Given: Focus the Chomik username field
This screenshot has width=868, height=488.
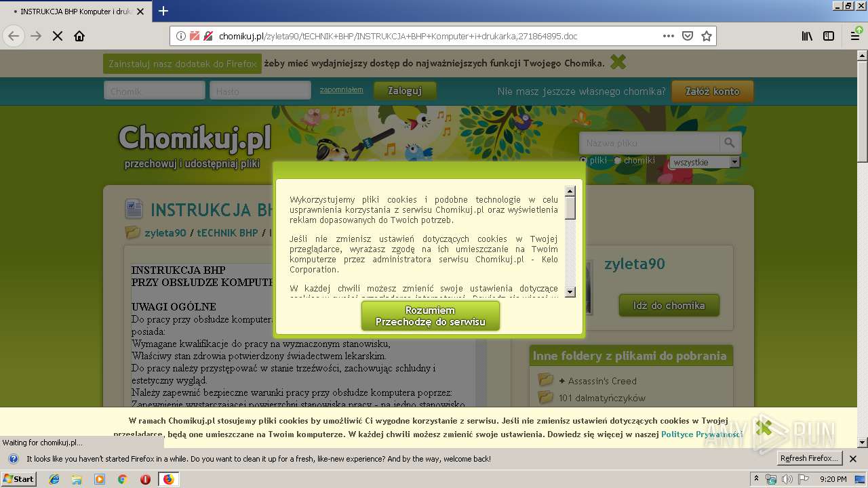Looking at the screenshot, I should coord(154,91).
